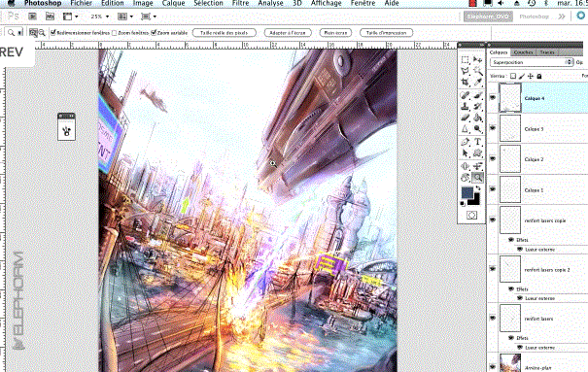Select the Lasso tool
The width and height of the screenshot is (588, 372).
click(x=466, y=71)
